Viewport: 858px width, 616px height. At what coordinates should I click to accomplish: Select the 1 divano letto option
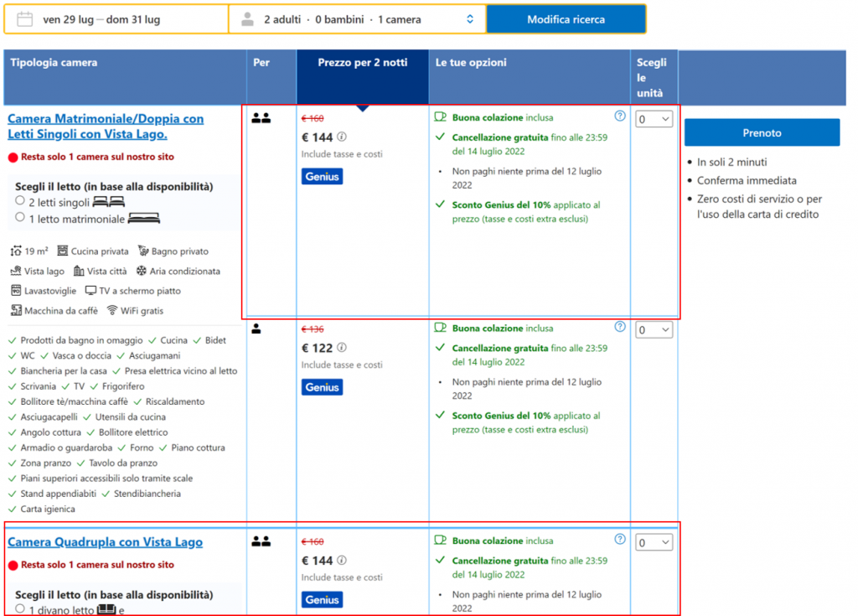[x=20, y=608]
